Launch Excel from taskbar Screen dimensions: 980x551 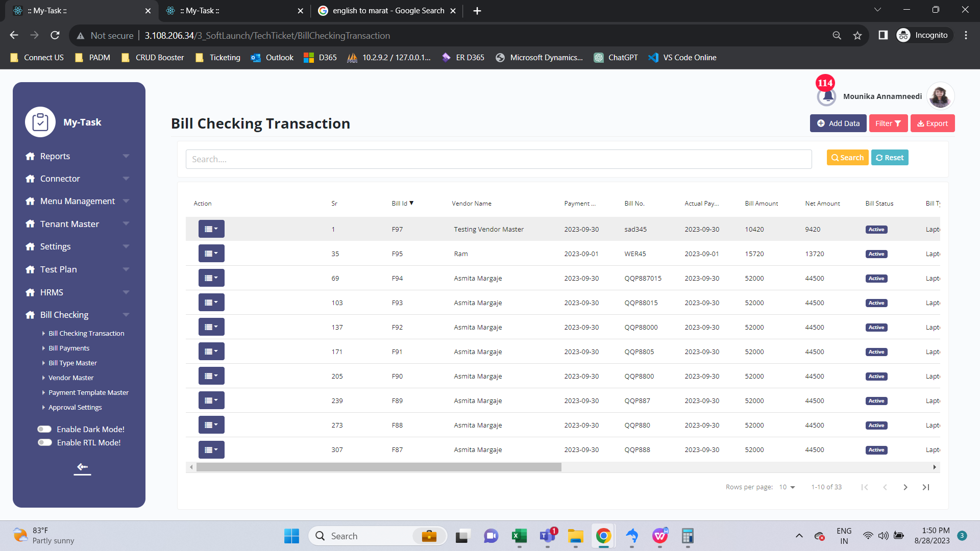(x=519, y=536)
